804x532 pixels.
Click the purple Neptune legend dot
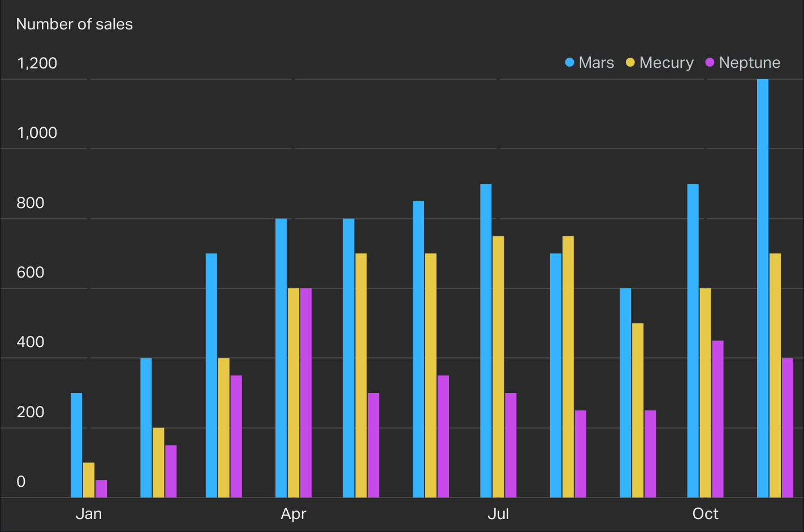[710, 63]
